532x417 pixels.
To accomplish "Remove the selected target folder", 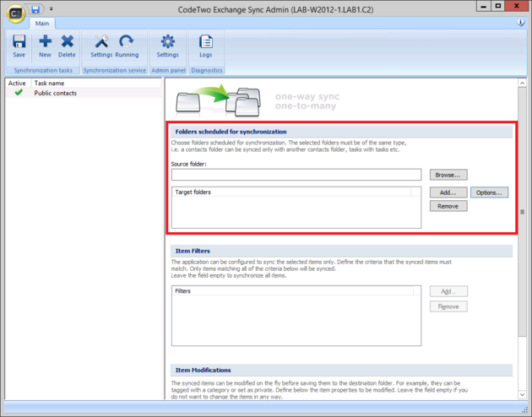I will pos(448,206).
